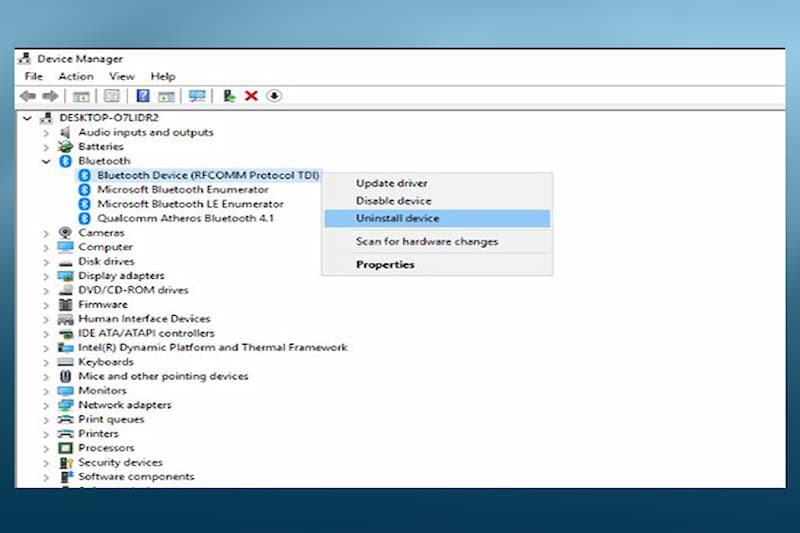The height and width of the screenshot is (533, 800).
Task: Choose Scan for hardware changes
Action: 437,241
